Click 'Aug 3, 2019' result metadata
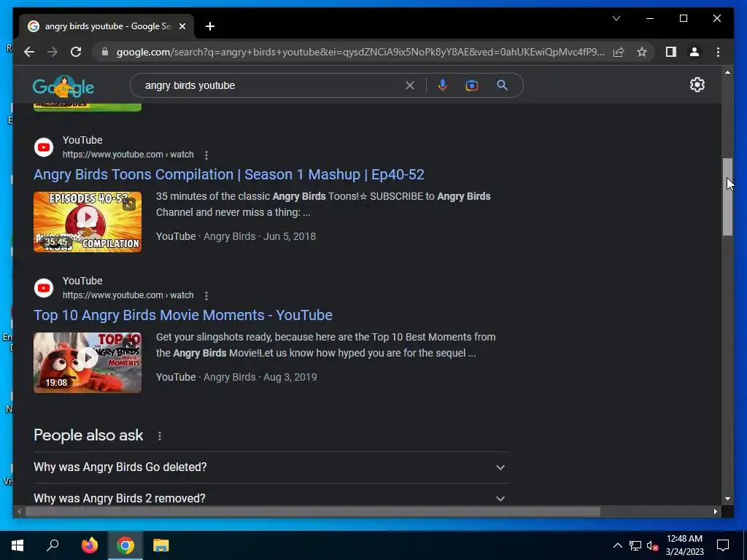 click(x=290, y=377)
